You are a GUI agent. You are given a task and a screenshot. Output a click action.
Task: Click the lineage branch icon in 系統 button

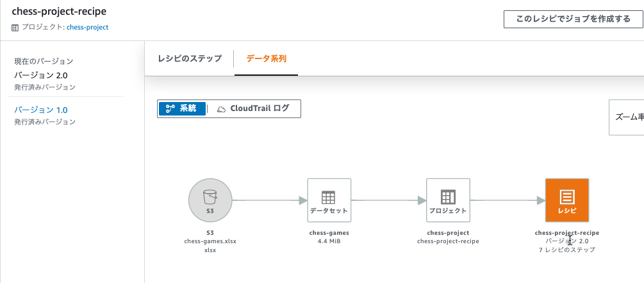click(x=170, y=108)
